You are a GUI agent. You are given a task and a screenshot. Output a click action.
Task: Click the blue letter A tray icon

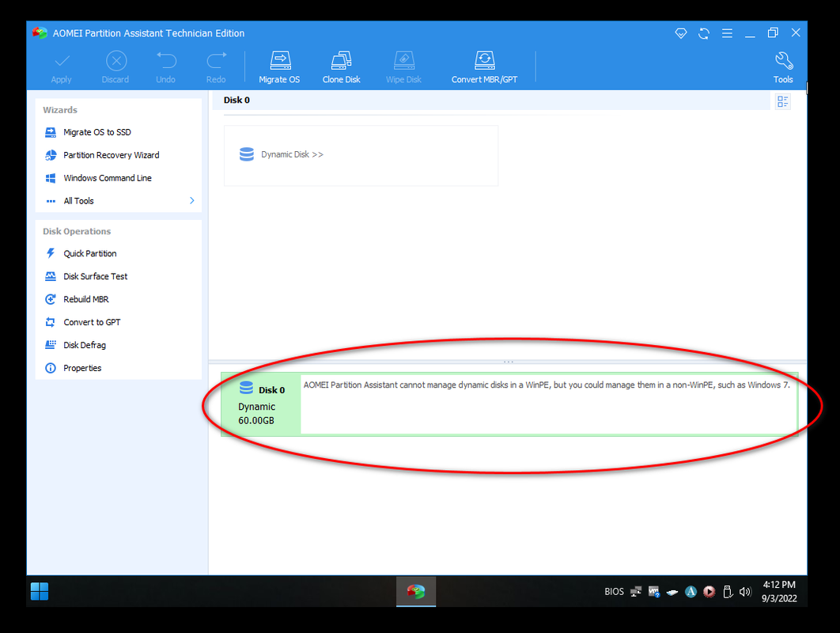tap(691, 592)
